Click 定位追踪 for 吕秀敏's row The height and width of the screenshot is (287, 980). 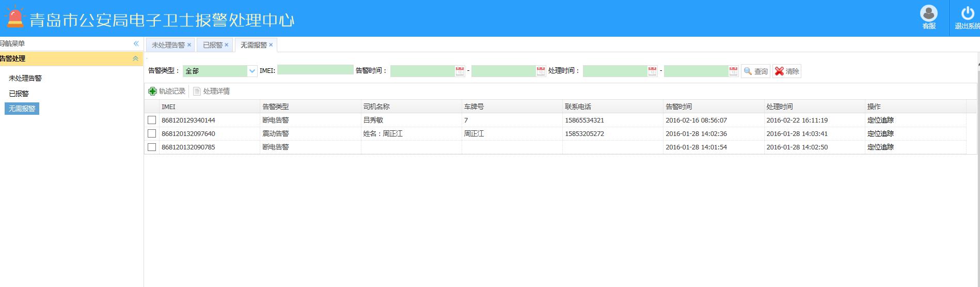point(880,120)
